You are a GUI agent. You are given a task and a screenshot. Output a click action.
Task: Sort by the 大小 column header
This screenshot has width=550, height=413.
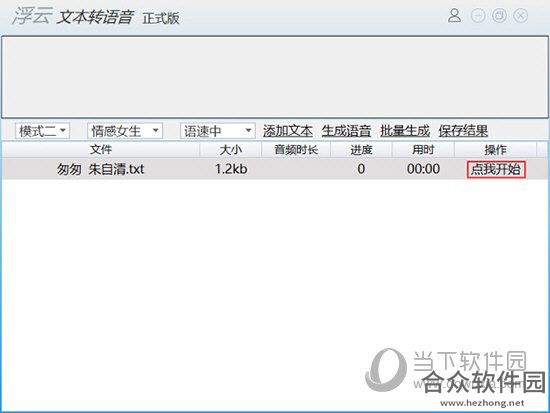point(230,150)
